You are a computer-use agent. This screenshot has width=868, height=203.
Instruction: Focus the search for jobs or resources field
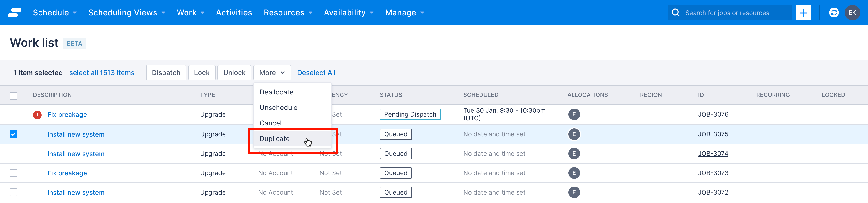[729, 13]
